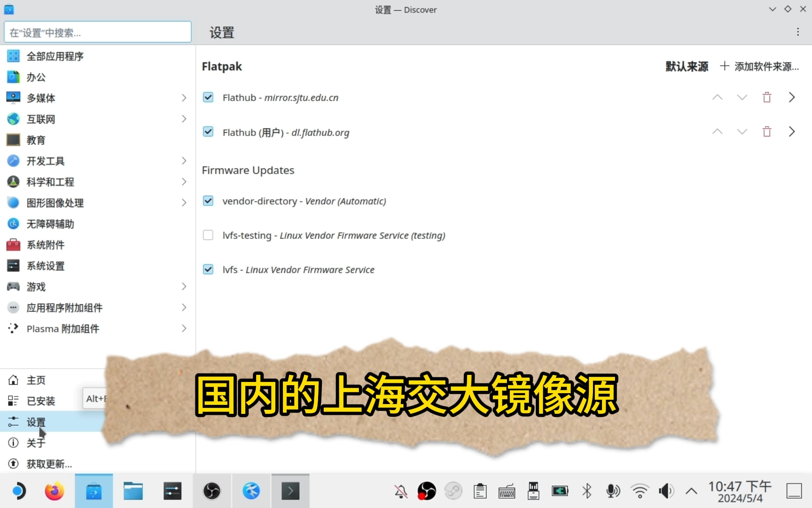Screen dimensions: 812x508
Task: Open the KDE application launcher
Action: 18,491
